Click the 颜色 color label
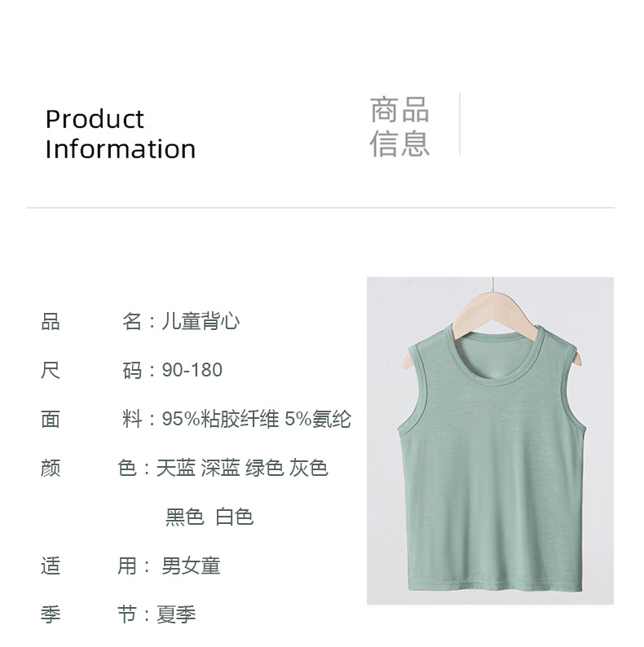 [x=89, y=468]
